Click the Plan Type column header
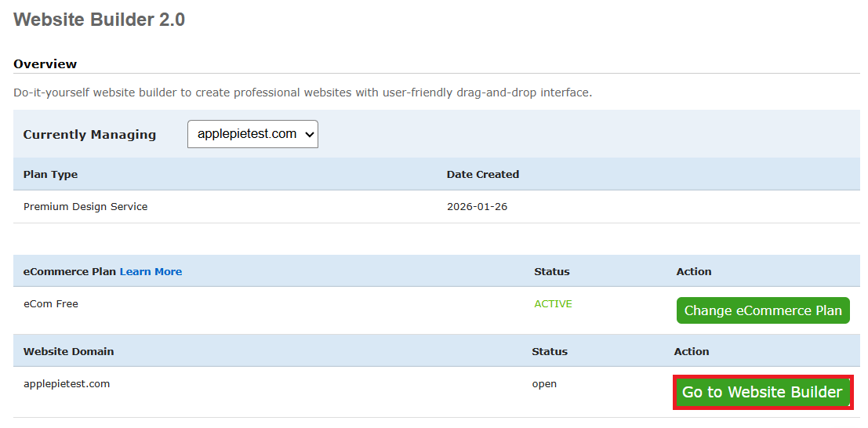The image size is (868, 428). click(x=50, y=174)
